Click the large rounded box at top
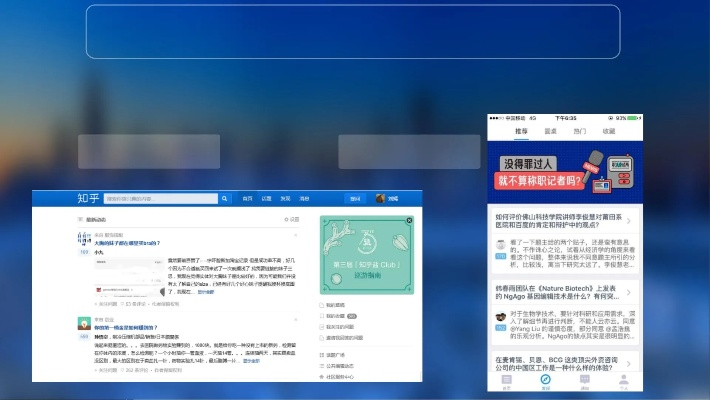This screenshot has width=710, height=400. pos(354,31)
